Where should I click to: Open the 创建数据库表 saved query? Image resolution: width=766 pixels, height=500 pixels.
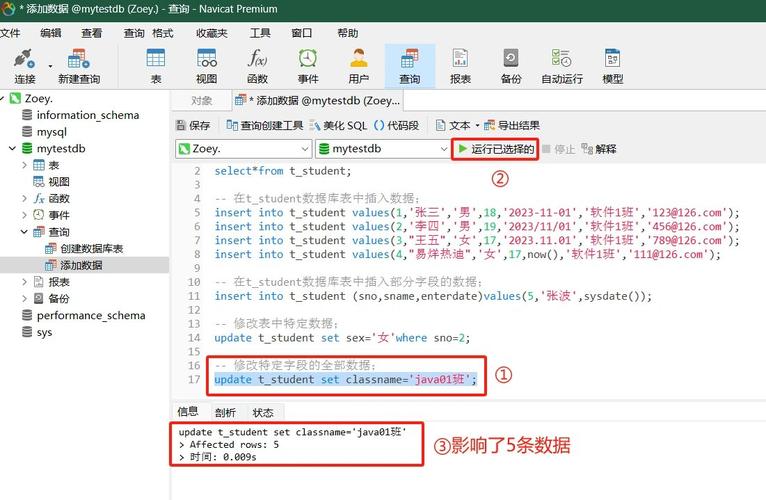[x=91, y=249]
